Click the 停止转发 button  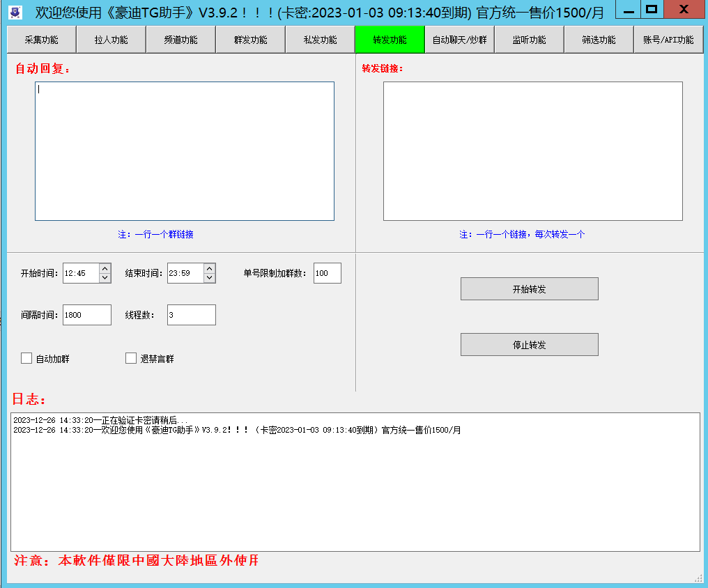(x=529, y=345)
